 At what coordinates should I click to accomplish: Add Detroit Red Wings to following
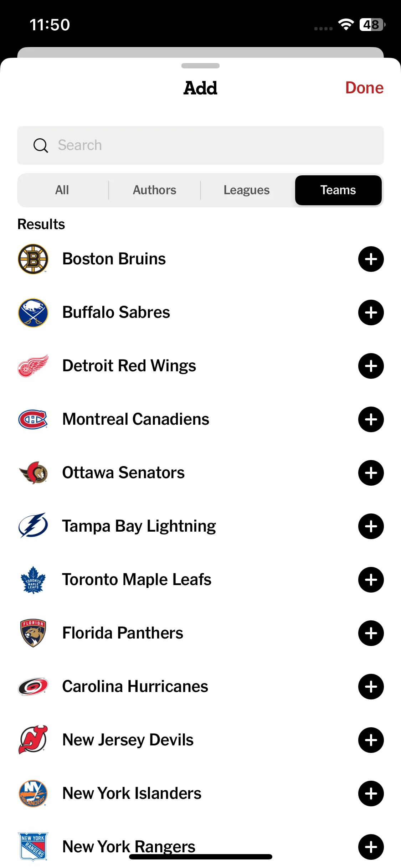coord(371,366)
